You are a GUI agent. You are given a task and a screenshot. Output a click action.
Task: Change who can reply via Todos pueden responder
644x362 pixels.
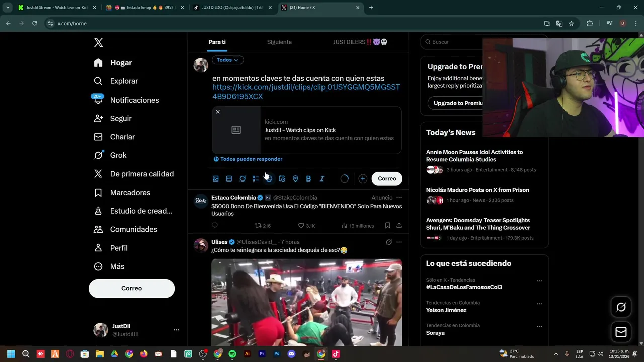(248, 159)
